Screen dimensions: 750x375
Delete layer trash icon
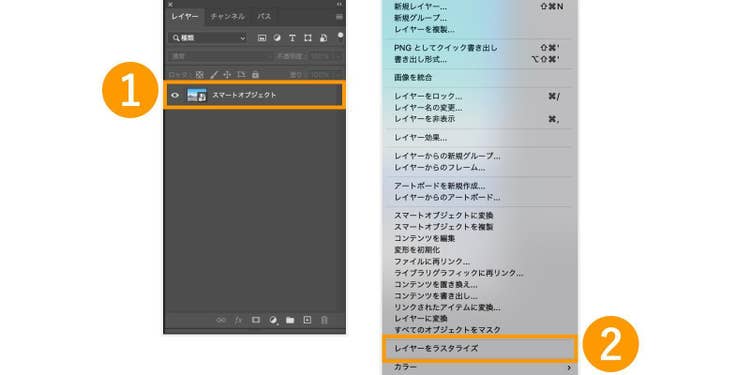point(324,320)
